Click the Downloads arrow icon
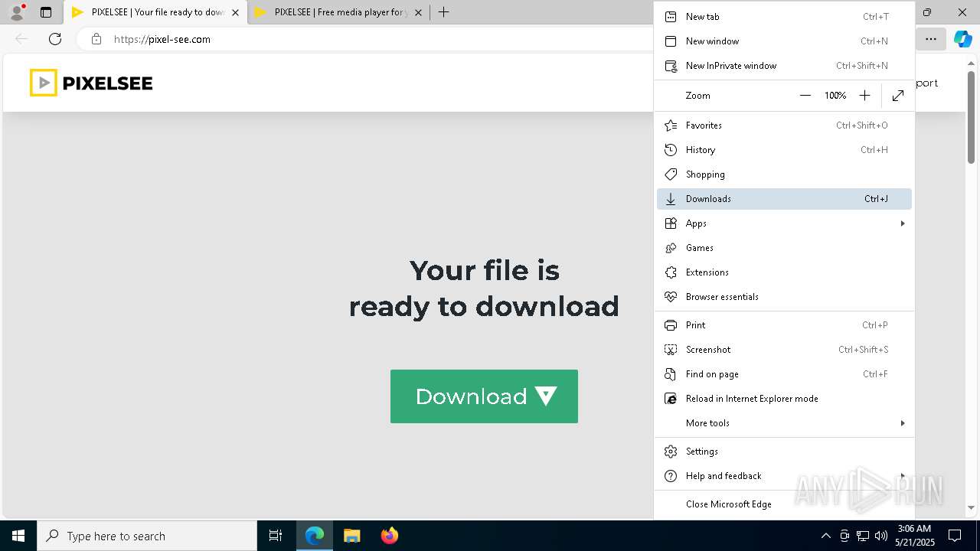The width and height of the screenshot is (980, 551). pyautogui.click(x=671, y=199)
